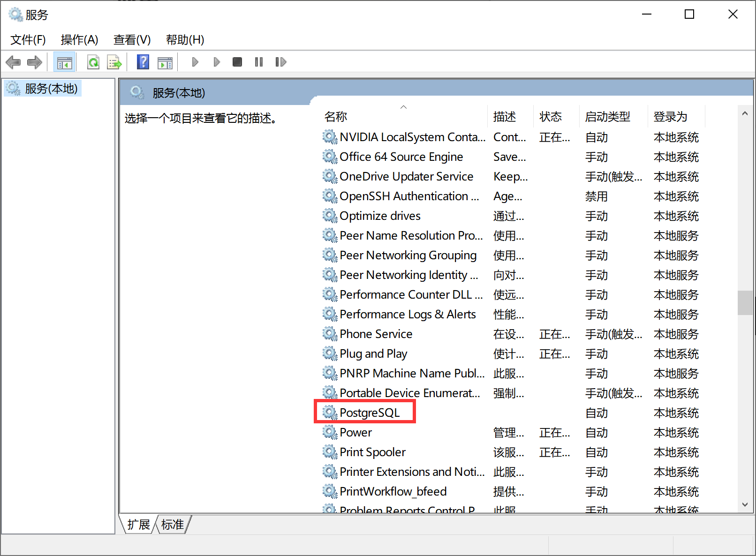756x556 pixels.
Task: Switch to the 标准 tab
Action: tap(172, 524)
